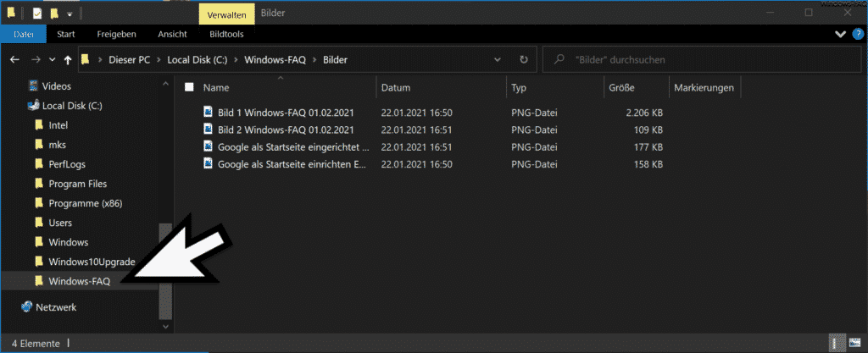Refresh the Bilder folder view
This screenshot has height=353, width=868.
[524, 59]
